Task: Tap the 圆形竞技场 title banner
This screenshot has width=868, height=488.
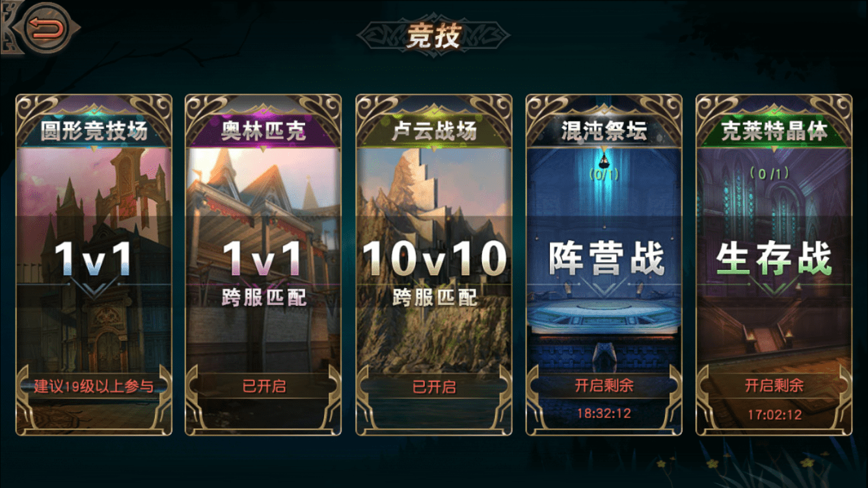Action: (x=94, y=131)
